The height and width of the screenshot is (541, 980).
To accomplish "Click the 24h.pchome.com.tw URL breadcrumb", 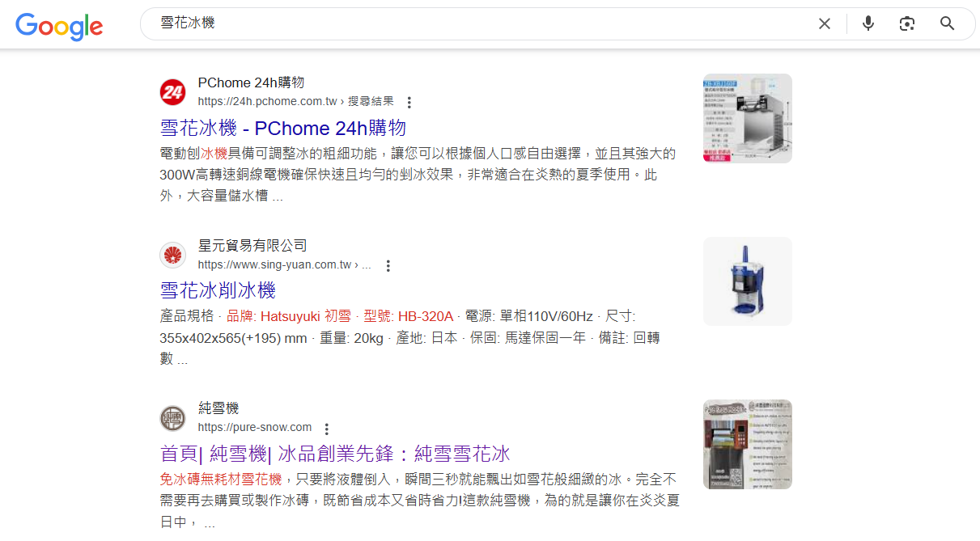I will coord(295,102).
